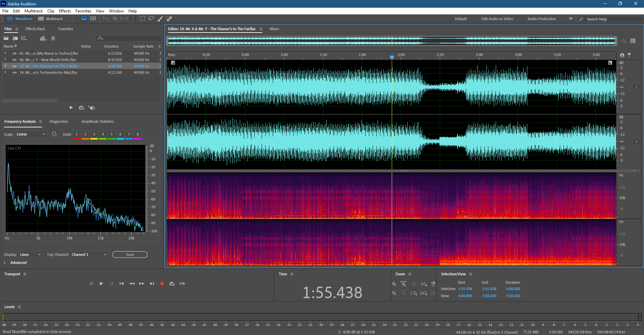This screenshot has width=644, height=335.
Task: Click the overview list icon at top right of editor
Action: pos(633,41)
